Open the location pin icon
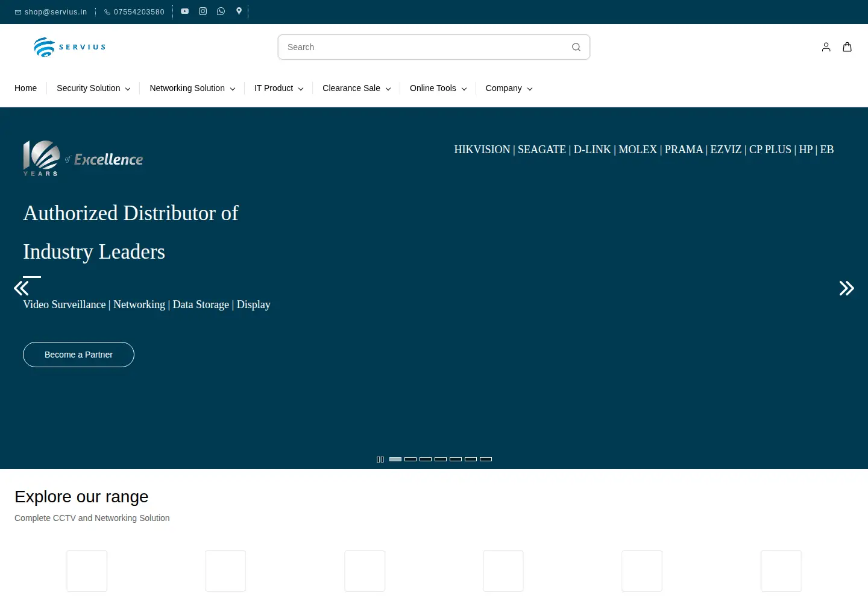Viewport: 868px width, 603px height. click(x=239, y=11)
